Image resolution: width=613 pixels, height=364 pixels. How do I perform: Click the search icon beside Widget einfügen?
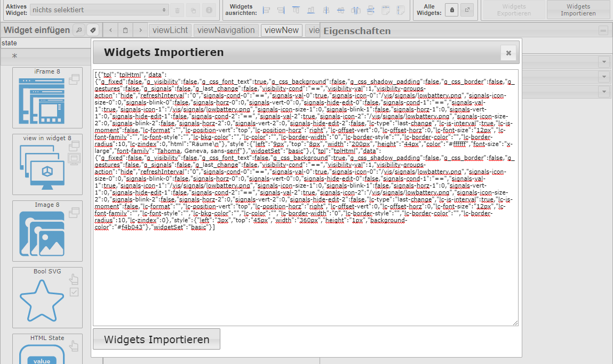point(79,30)
